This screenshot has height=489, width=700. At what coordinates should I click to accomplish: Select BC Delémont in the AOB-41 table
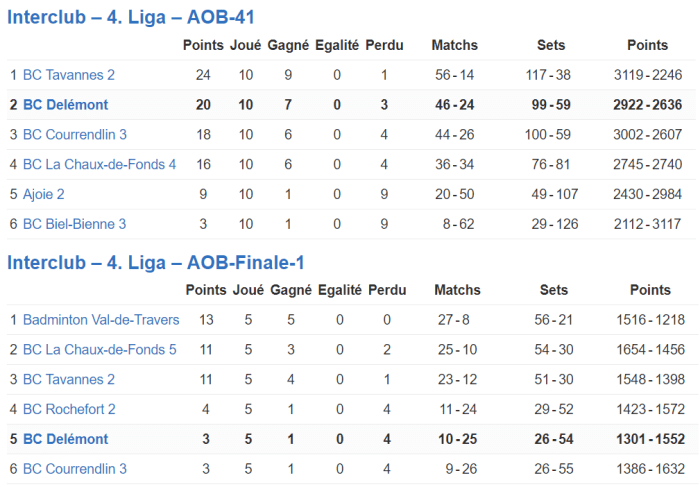tap(66, 105)
